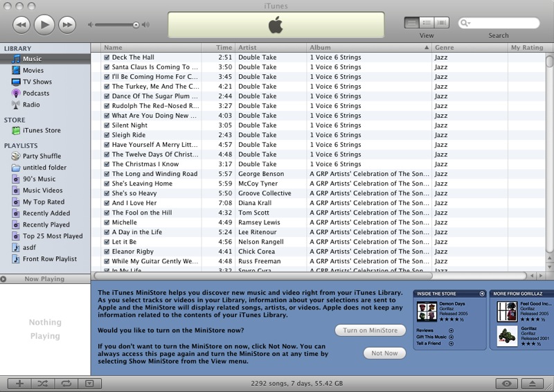This screenshot has height=392, width=554.
Task: Toggle the Shuffle icon in bottom bar
Action: tap(42, 383)
